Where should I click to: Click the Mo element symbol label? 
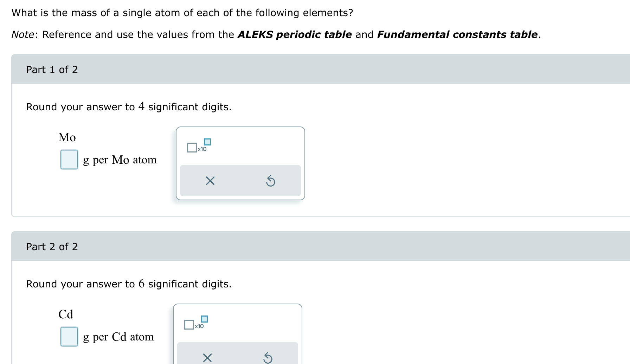click(67, 137)
